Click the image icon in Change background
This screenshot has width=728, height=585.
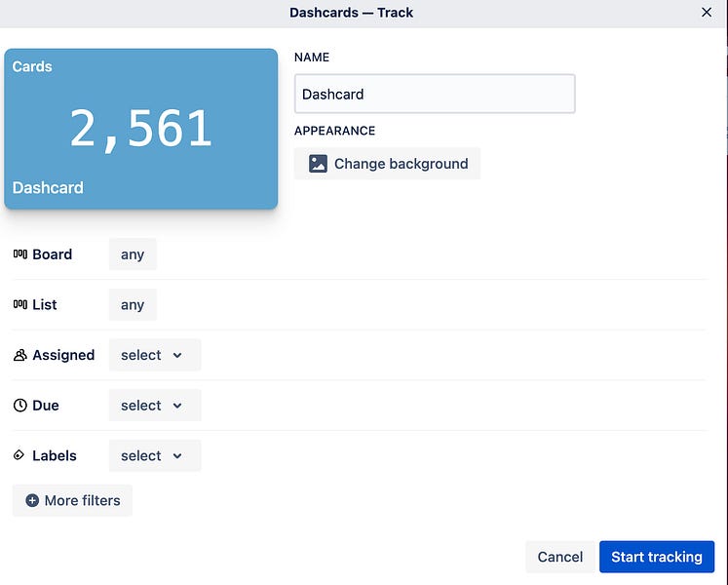click(x=318, y=164)
